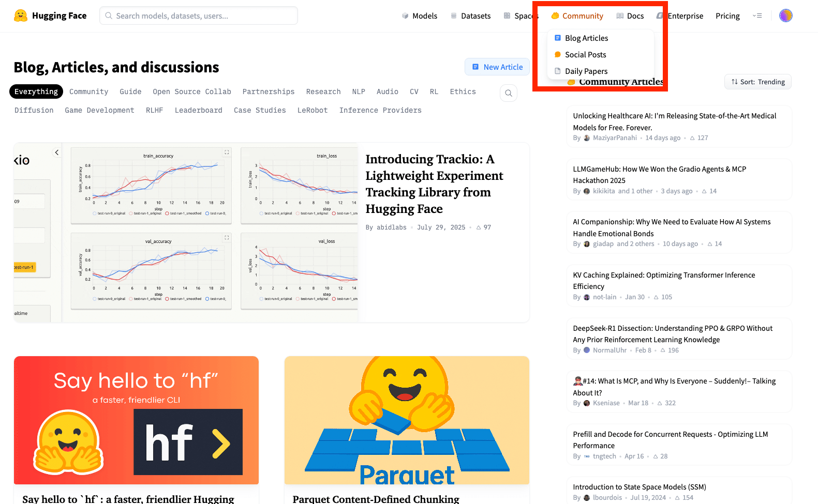Click the left chevron arrow in the Trackio preview

click(57, 152)
